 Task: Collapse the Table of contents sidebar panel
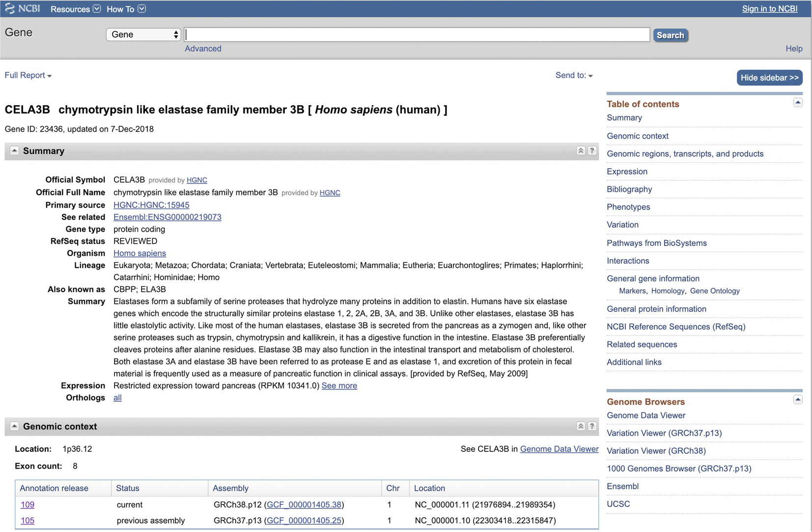coord(798,102)
